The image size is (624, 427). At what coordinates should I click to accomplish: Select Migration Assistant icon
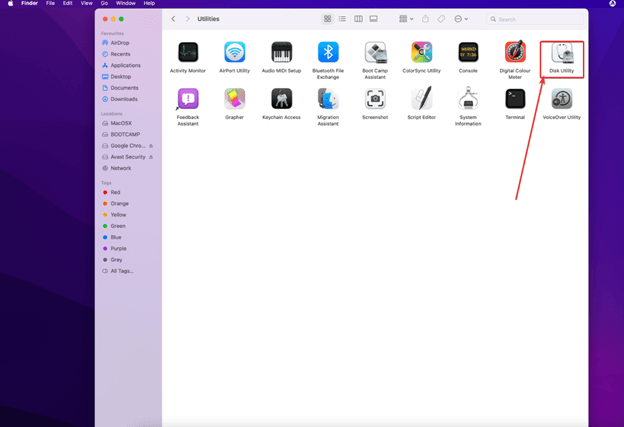click(x=328, y=99)
